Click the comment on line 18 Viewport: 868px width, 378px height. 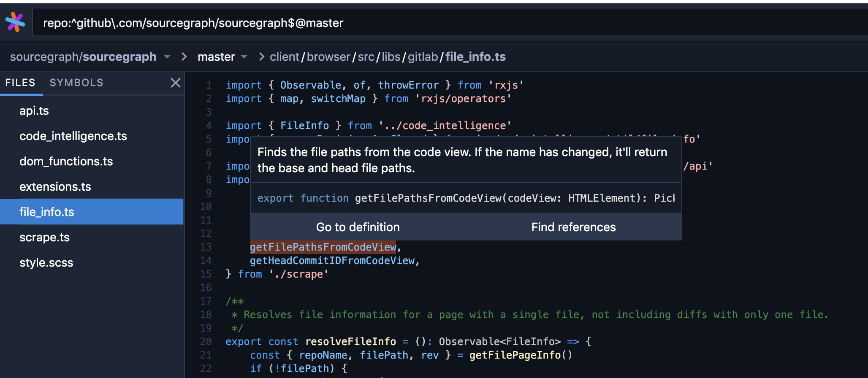pyautogui.click(x=530, y=315)
